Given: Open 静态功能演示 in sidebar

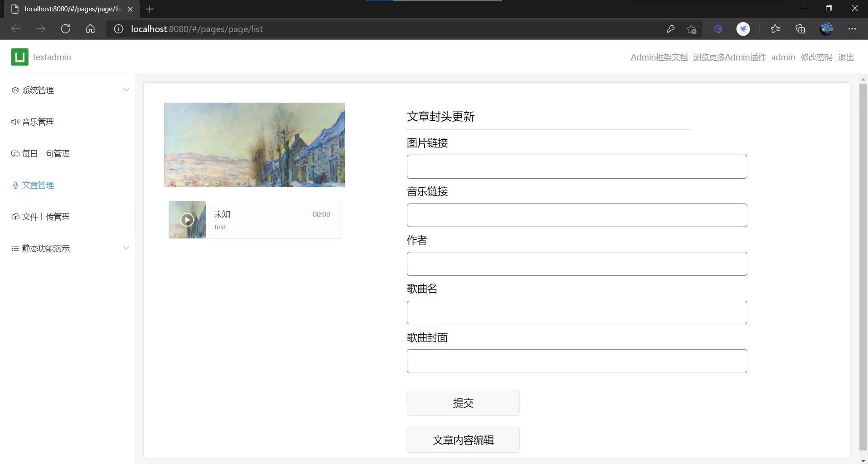Looking at the screenshot, I should (46, 248).
